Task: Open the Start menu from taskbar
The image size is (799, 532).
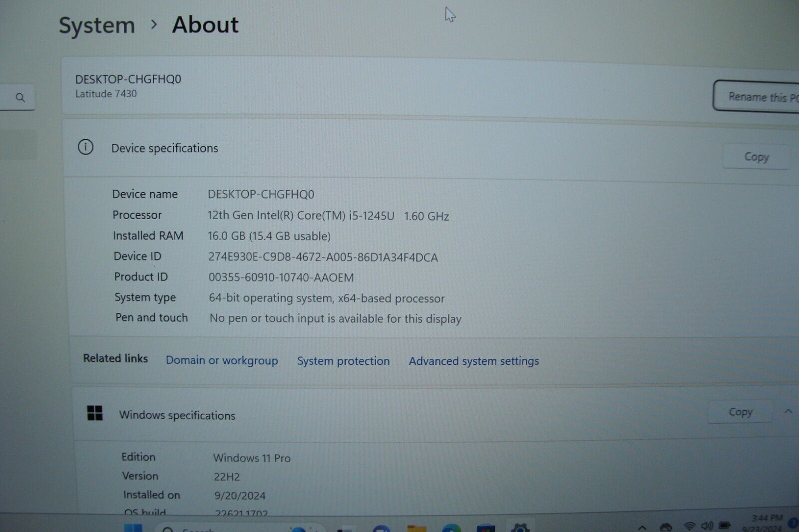Action: coord(133,528)
